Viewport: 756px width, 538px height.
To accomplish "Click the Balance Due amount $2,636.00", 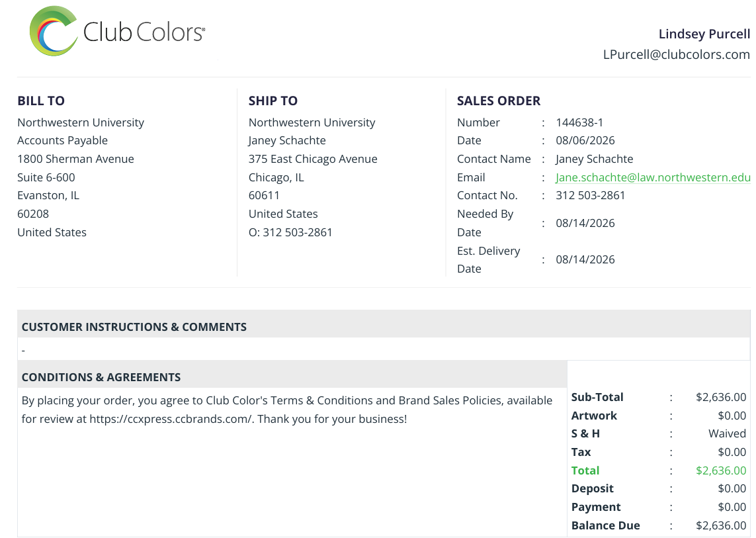I will [x=721, y=525].
